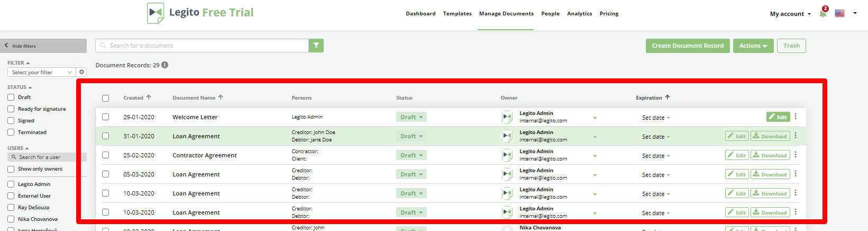Open the notifications bell
This screenshot has width=868, height=231.
pos(823,13)
